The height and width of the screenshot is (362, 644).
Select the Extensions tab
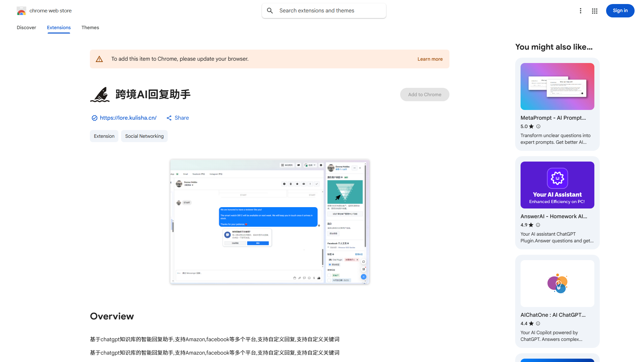59,27
